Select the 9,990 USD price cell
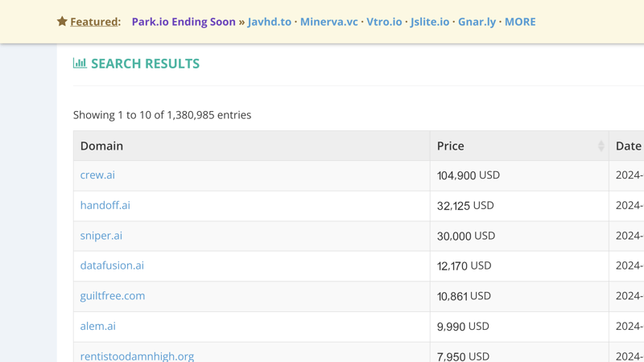 pyautogui.click(x=519, y=327)
